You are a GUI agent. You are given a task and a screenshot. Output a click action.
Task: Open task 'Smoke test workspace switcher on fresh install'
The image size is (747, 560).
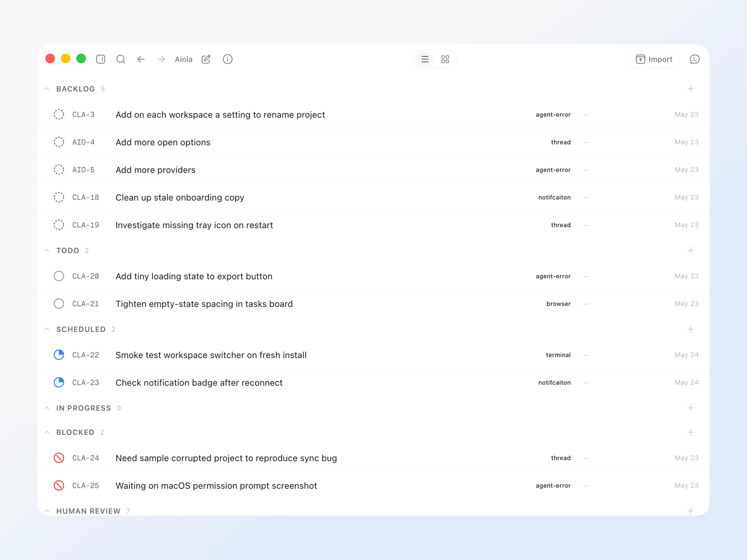211,355
